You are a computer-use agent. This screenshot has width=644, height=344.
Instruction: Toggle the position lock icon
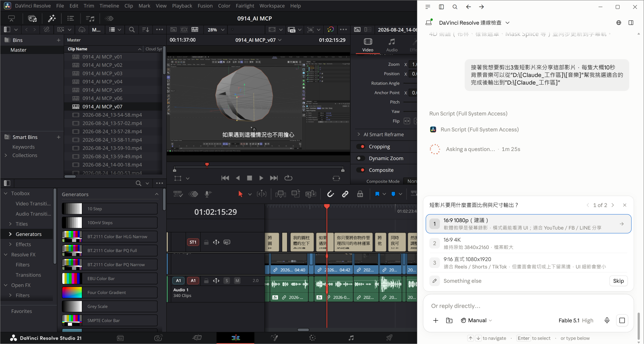click(x=360, y=194)
